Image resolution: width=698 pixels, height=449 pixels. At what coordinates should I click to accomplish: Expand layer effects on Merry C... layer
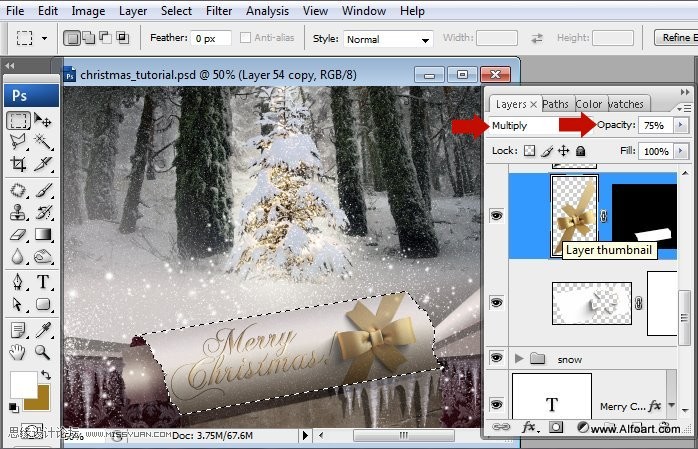coord(671,405)
